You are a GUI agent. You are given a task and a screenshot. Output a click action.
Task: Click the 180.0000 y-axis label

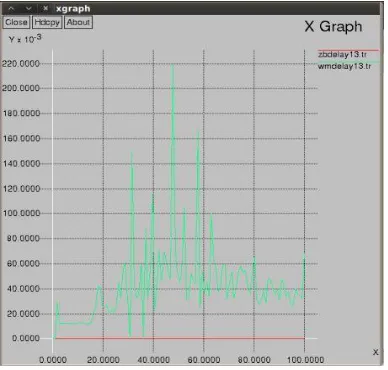tap(21, 113)
